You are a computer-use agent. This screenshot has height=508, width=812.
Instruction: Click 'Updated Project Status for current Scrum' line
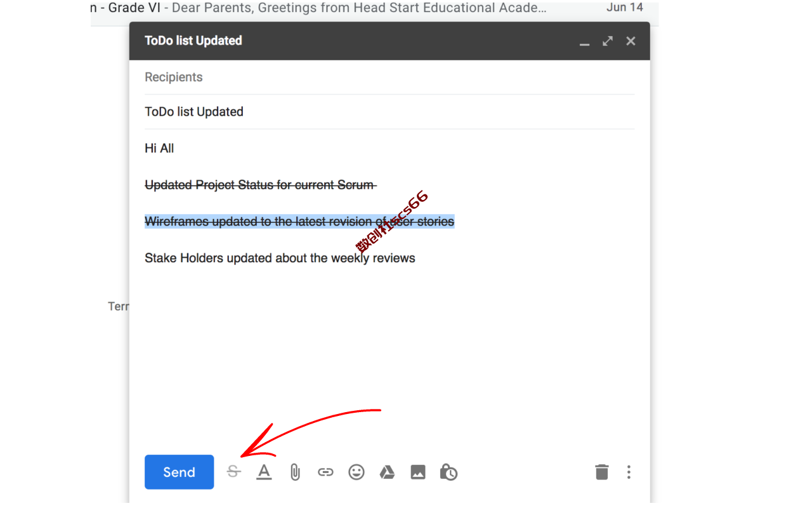coord(260,185)
